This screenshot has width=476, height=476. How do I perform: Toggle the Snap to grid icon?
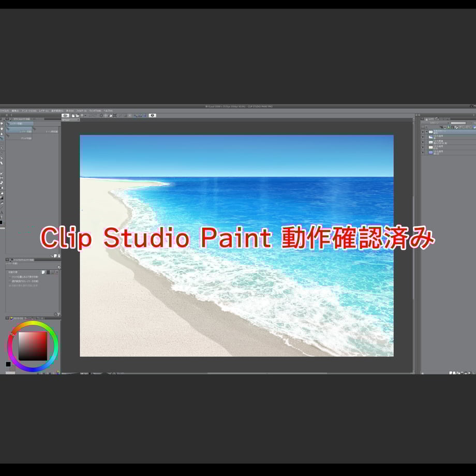[145, 116]
